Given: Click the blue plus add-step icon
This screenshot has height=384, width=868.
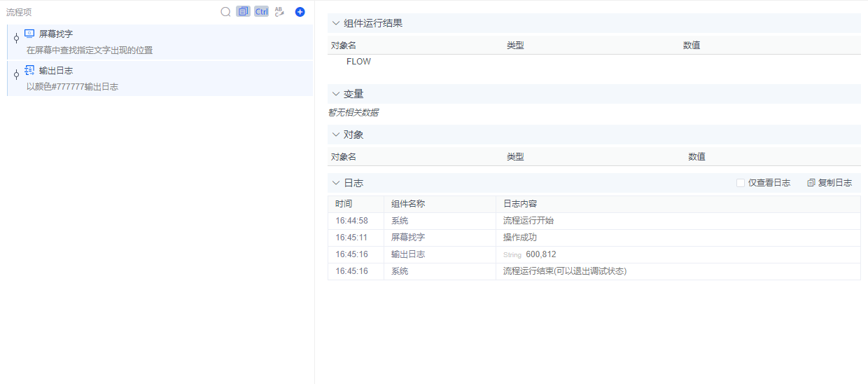Looking at the screenshot, I should click(x=300, y=12).
